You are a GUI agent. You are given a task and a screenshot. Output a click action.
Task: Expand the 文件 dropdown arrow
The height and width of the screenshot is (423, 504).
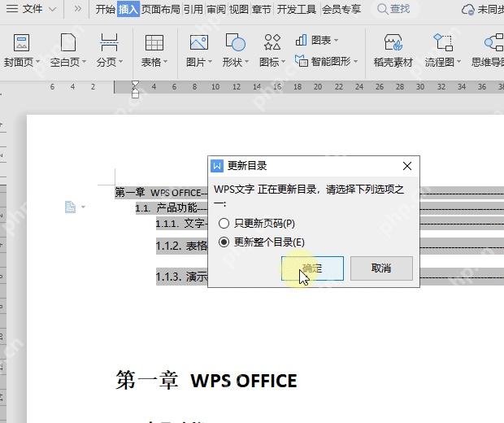[52, 10]
